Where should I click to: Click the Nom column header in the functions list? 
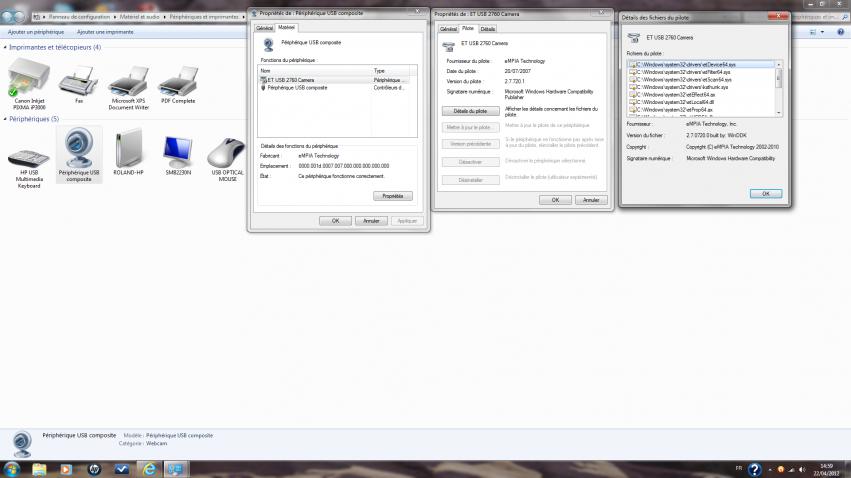[315, 71]
